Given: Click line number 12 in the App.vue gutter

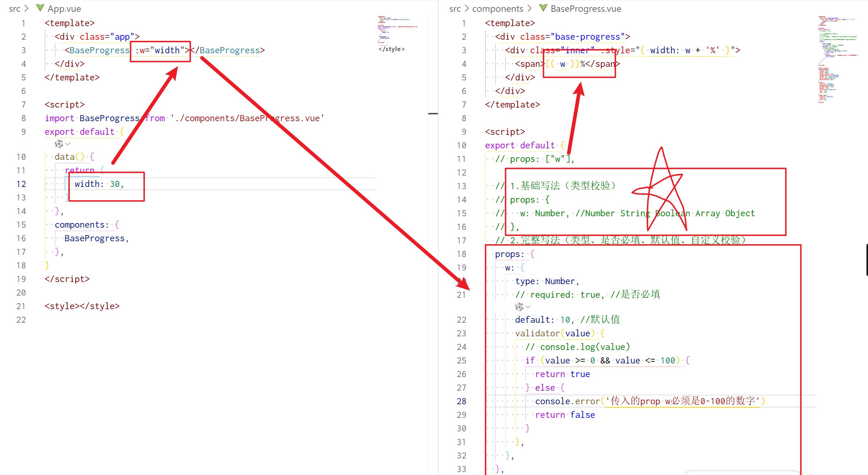Looking at the screenshot, I should 21,184.
